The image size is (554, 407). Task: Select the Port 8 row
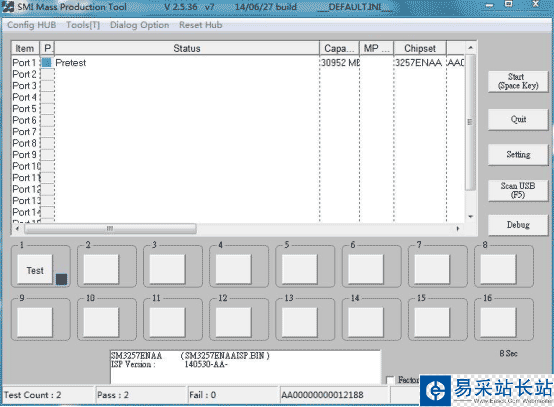pos(238,143)
